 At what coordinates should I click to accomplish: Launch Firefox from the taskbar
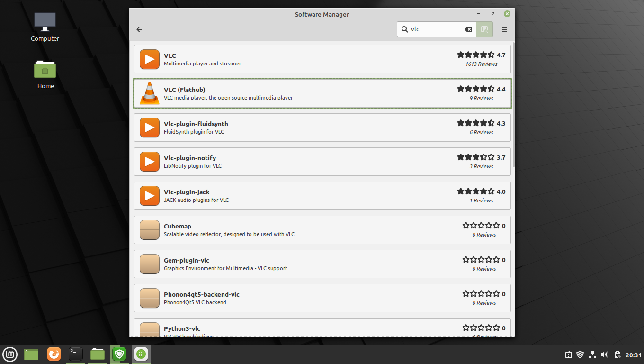[54, 354]
